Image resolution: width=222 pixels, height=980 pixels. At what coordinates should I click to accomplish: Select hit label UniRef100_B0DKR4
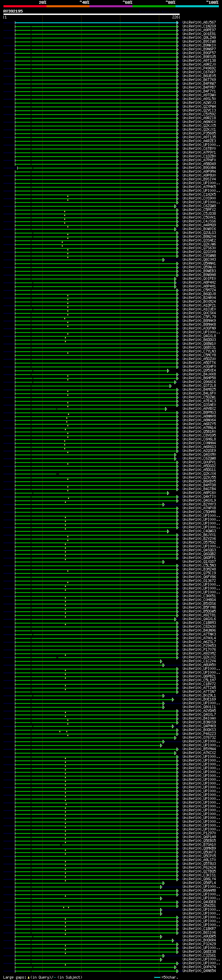[199, 940]
